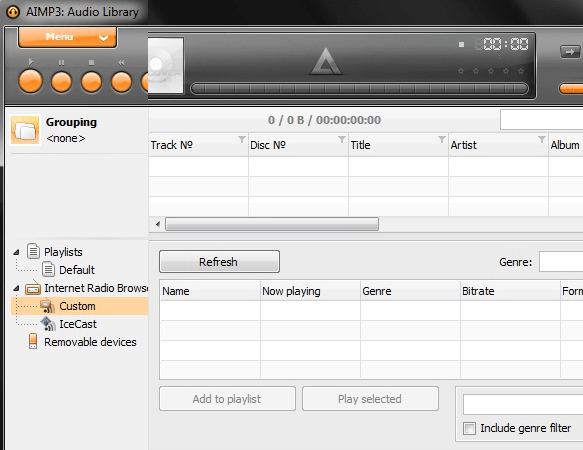583x450 pixels.
Task: Click the small stop indicator beside timer
Action: click(461, 45)
